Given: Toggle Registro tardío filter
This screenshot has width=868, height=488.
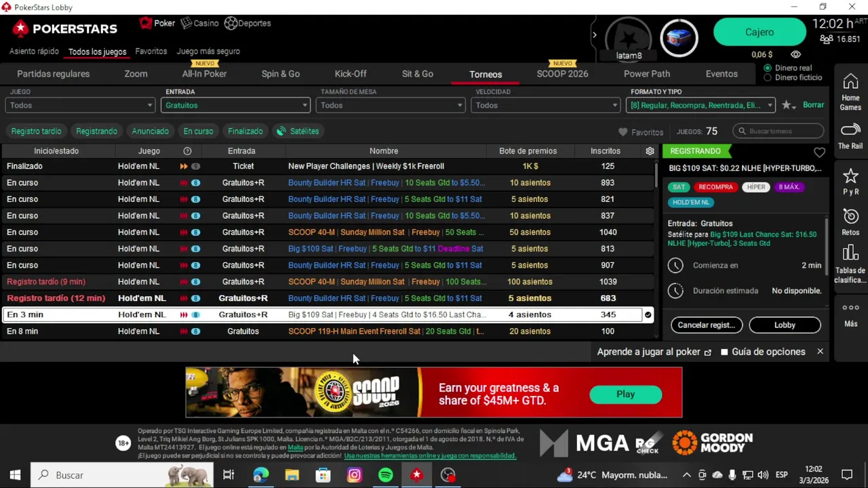Looking at the screenshot, I should (36, 131).
